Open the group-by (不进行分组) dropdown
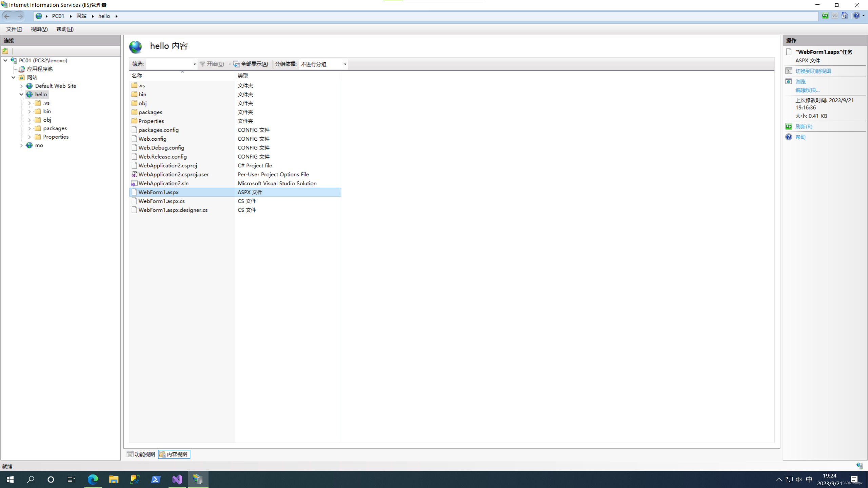This screenshot has width=868, height=488. [345, 64]
